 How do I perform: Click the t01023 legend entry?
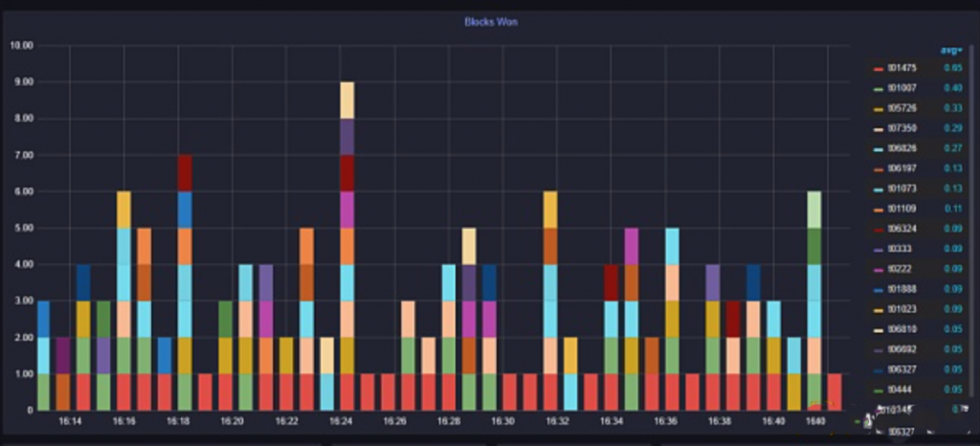(902, 309)
